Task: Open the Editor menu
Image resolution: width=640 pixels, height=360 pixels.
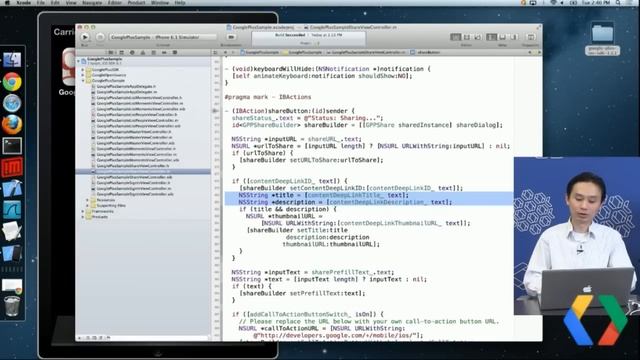Action: pos(115,2)
